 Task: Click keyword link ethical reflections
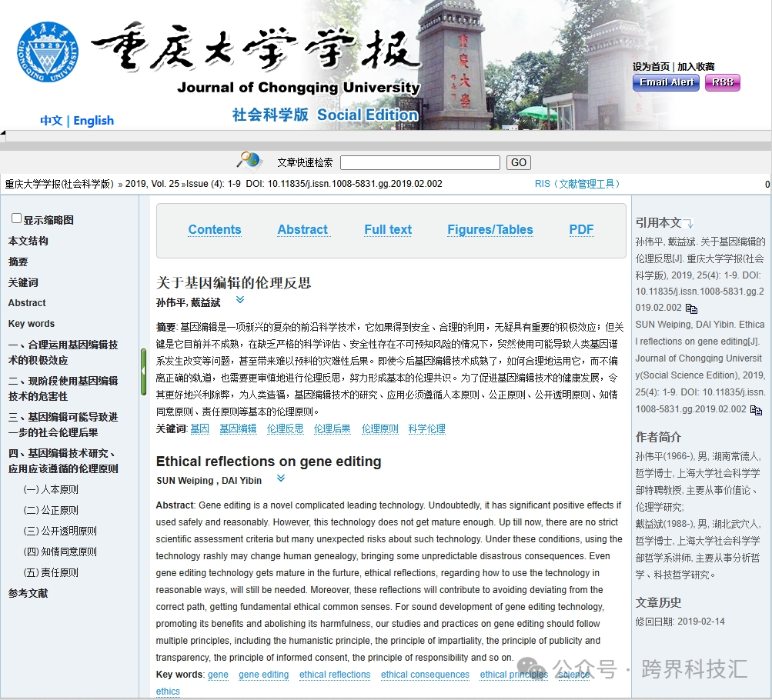[335, 675]
